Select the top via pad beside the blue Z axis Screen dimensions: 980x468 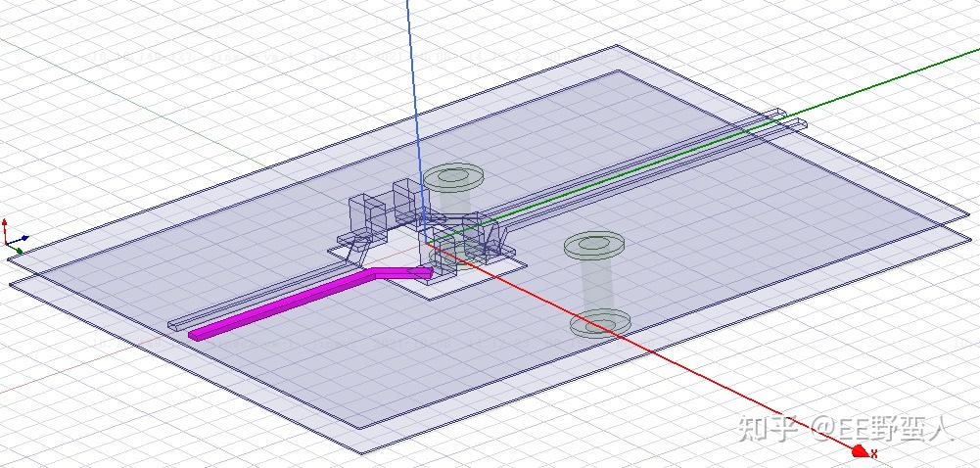453,177
